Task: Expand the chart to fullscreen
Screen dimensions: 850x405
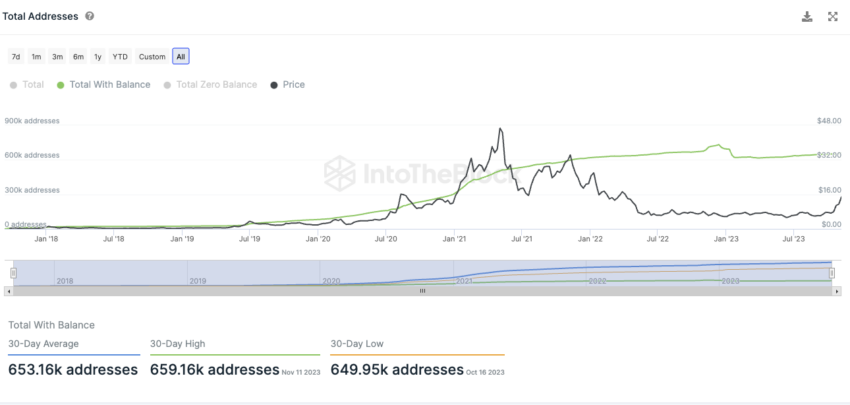Action: click(x=833, y=17)
